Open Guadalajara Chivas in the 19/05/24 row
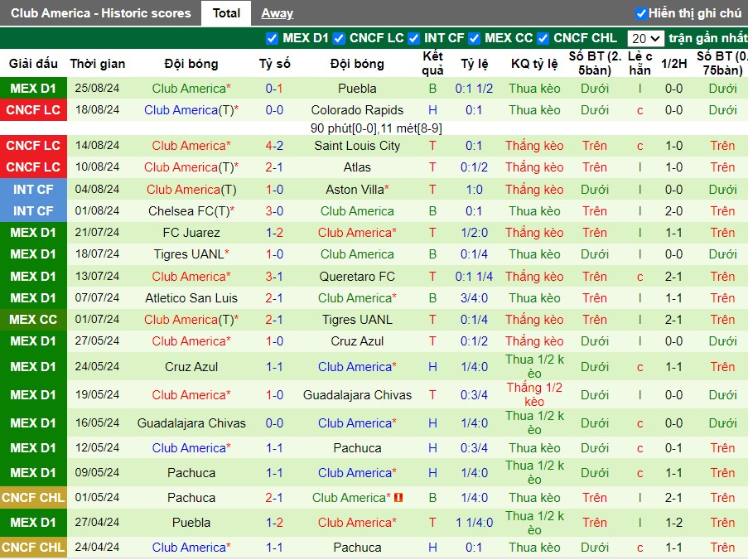Viewport: 748px width, 560px height. [357, 395]
